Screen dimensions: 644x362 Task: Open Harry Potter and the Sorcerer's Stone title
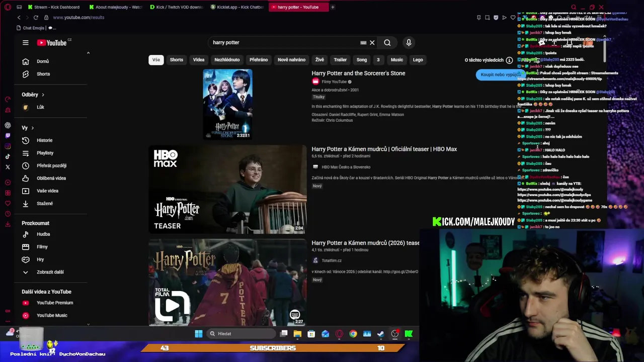click(x=358, y=73)
